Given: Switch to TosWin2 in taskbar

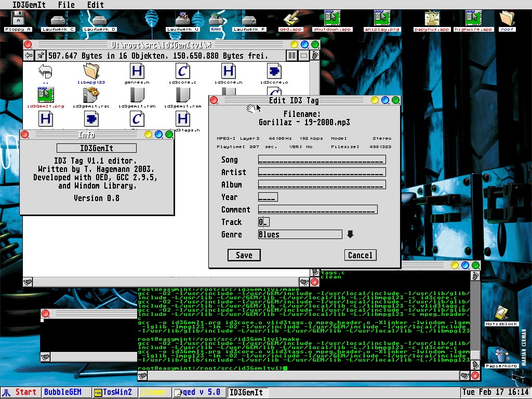Looking at the screenshot, I should (x=115, y=392).
